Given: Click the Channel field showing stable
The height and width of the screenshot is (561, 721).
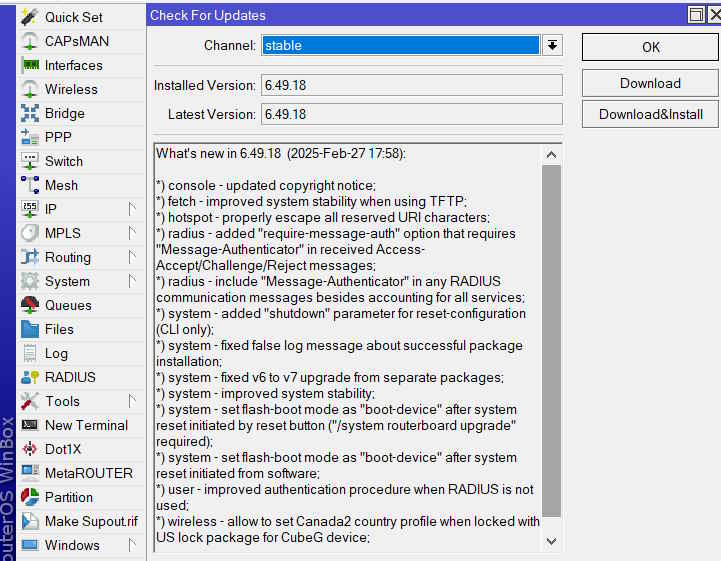Looking at the screenshot, I should tap(401, 46).
